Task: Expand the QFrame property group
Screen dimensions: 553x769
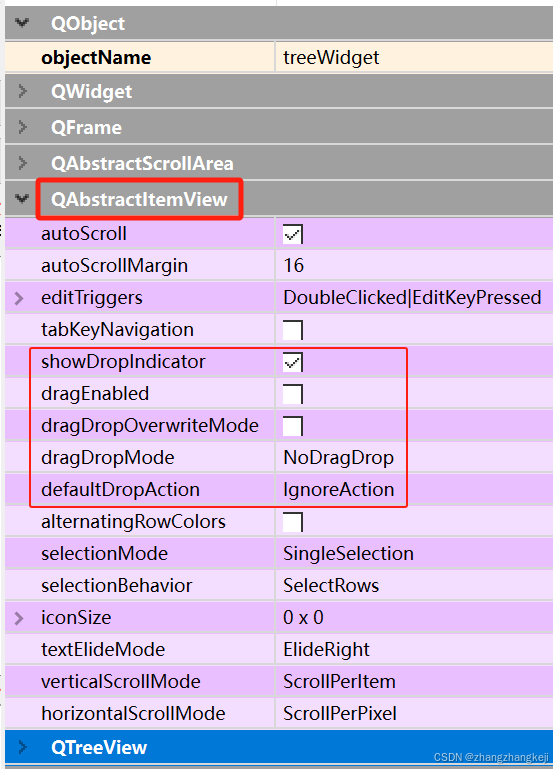Action: (22, 127)
